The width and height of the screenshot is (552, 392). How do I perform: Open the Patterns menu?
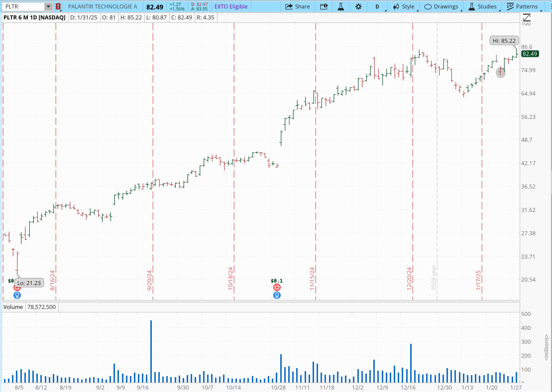522,6
